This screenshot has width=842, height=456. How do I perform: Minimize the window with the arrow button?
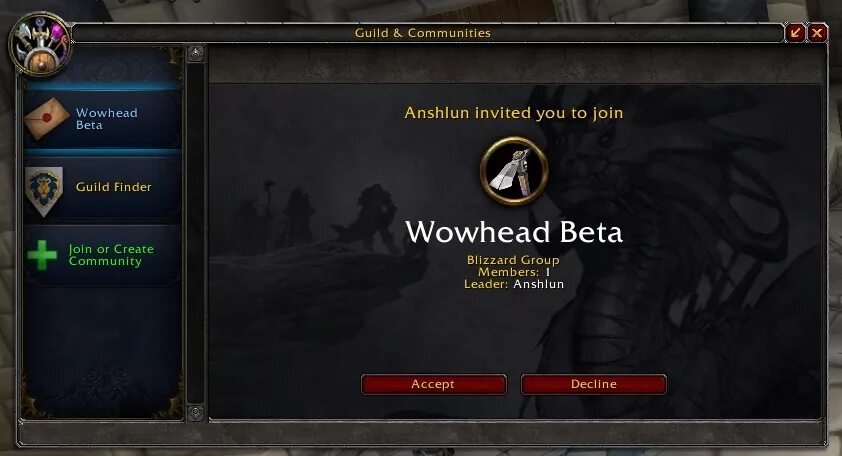point(795,33)
